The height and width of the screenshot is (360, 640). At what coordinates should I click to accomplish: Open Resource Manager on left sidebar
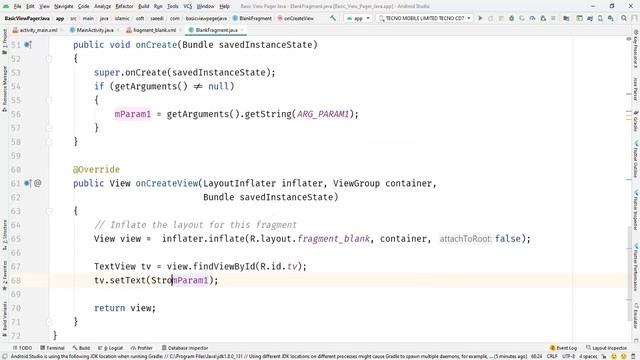click(x=5, y=89)
